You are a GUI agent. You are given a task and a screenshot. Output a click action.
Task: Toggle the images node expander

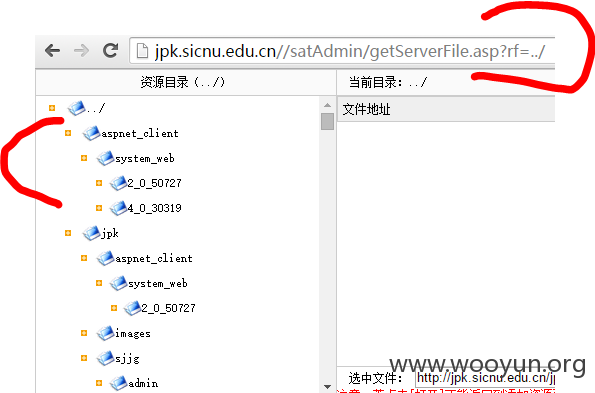tap(84, 333)
